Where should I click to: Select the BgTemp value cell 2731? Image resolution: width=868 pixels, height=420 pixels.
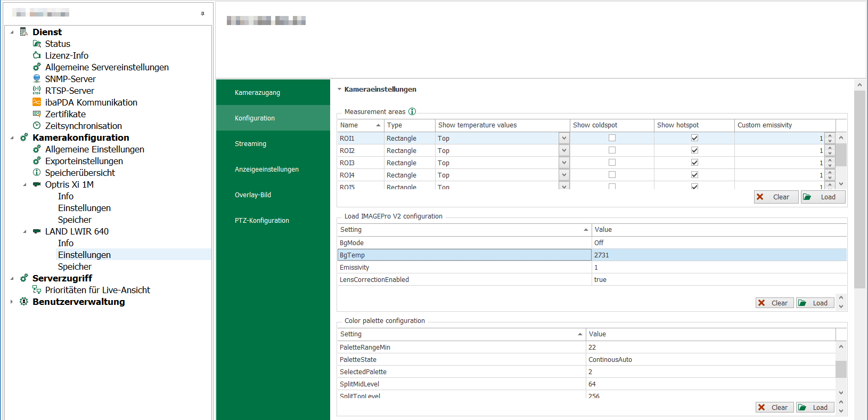click(719, 255)
